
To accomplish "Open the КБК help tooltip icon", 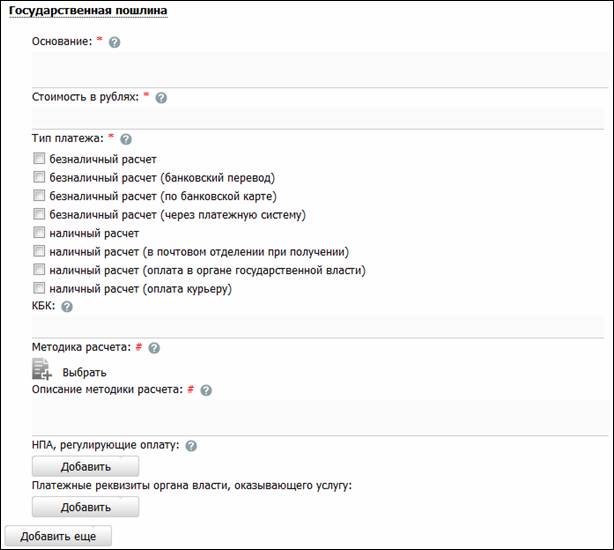I will click(x=67, y=307).
